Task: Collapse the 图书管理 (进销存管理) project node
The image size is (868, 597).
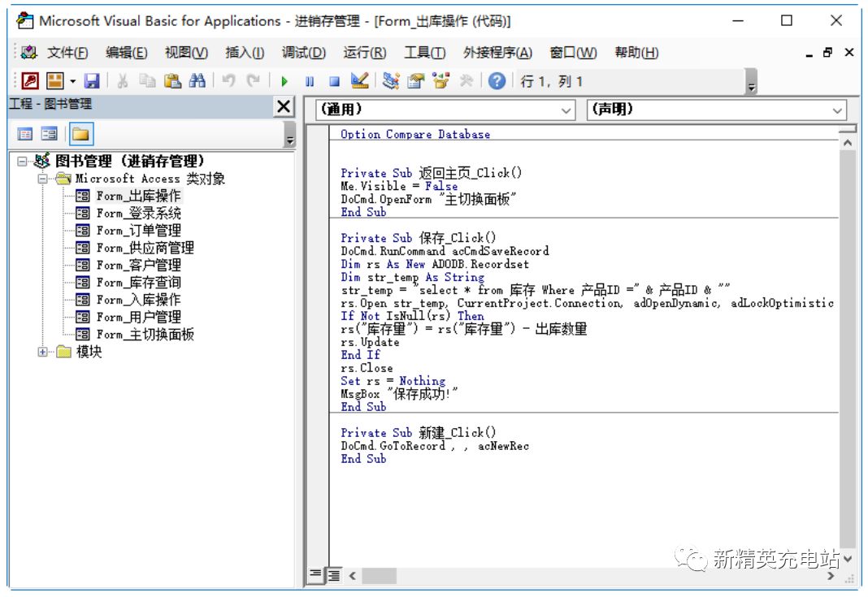Action: (x=22, y=162)
